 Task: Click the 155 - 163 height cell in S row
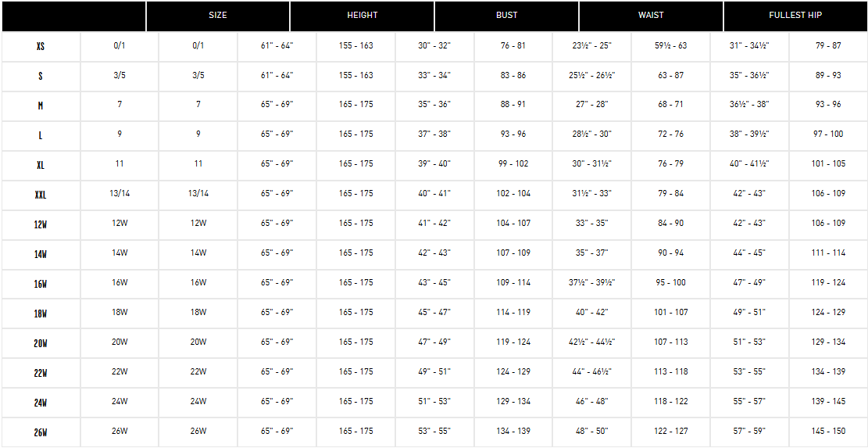coord(356,75)
